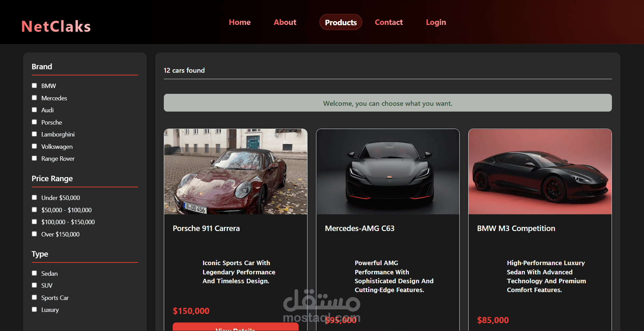Click the welcome message banner
The image size is (644, 331).
(x=388, y=103)
